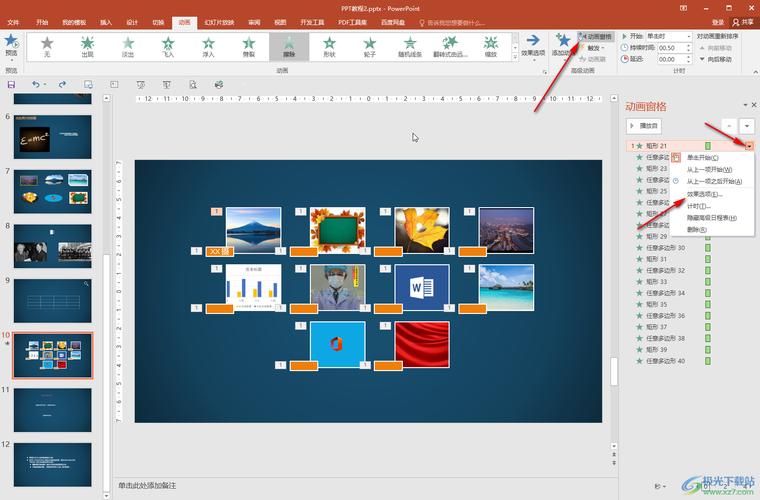Click the notes area 单击此处添加备注
Viewport: 760px width, 500px height.
pyautogui.click(x=147, y=485)
